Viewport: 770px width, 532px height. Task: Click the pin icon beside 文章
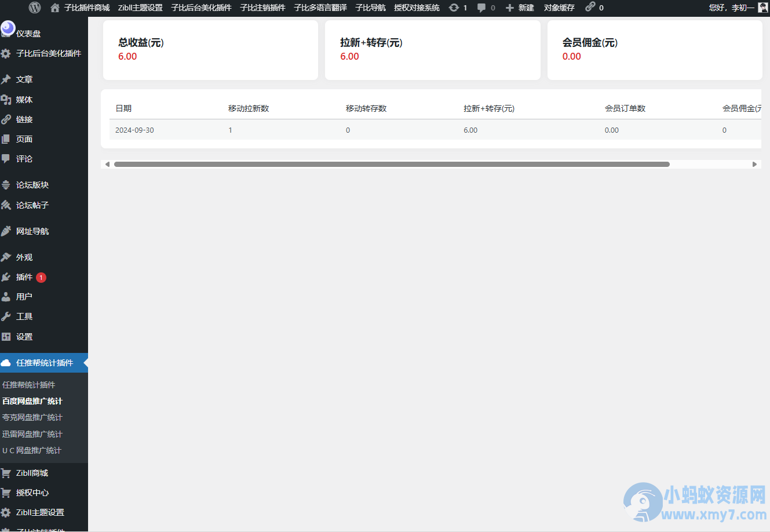[x=6, y=79]
